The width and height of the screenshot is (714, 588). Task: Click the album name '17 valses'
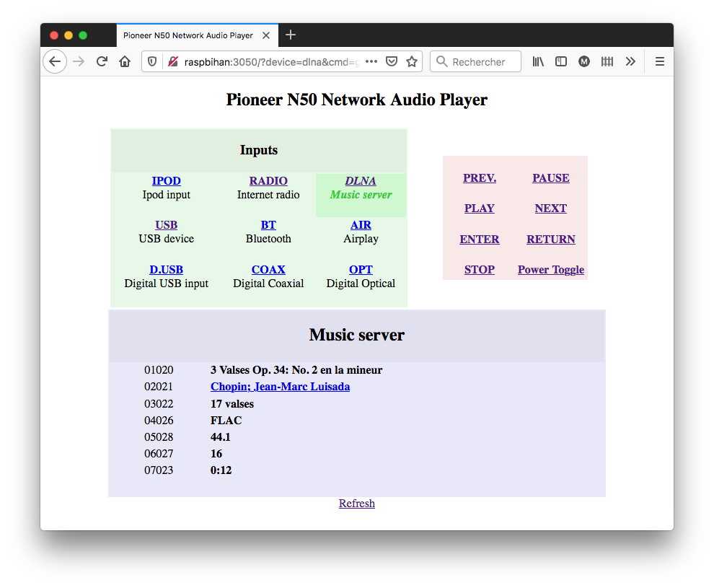pyautogui.click(x=232, y=404)
